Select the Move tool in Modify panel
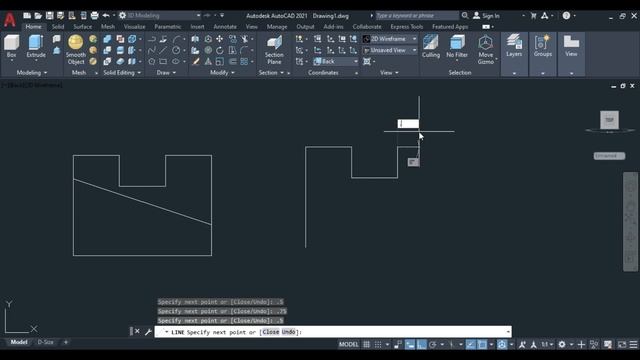 pyautogui.click(x=220, y=39)
